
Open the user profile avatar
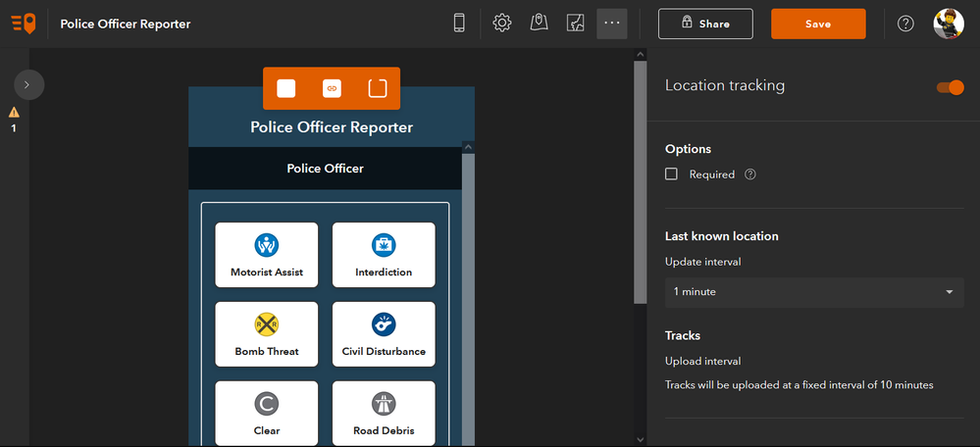coord(949,24)
